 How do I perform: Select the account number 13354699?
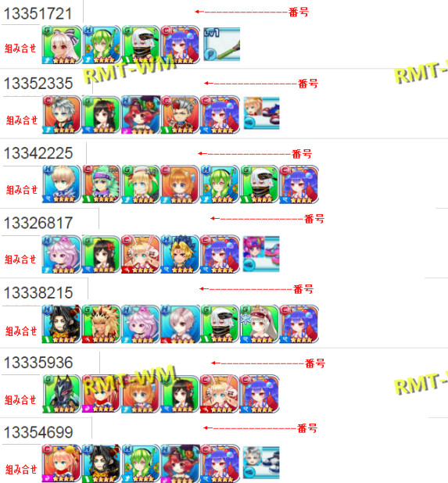[x=38, y=432]
